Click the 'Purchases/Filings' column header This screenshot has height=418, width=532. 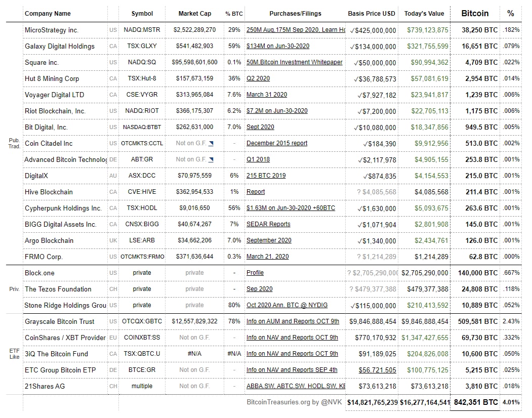tap(295, 14)
